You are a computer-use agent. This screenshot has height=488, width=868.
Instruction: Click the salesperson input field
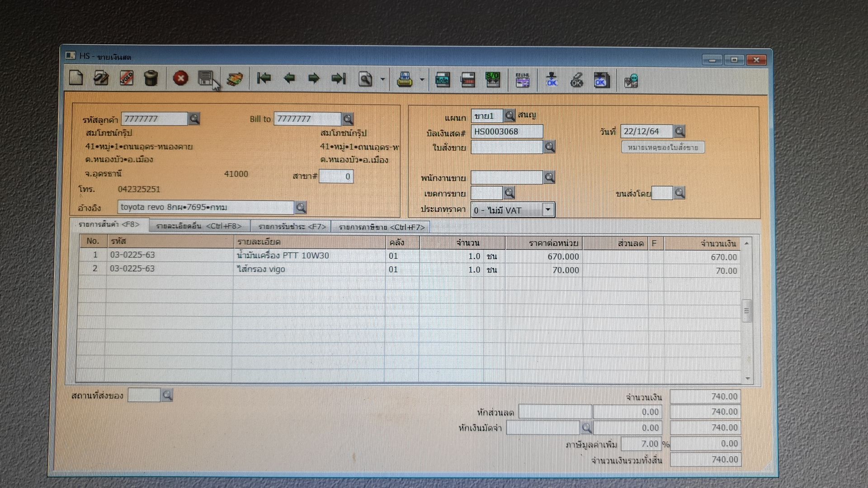pos(507,177)
